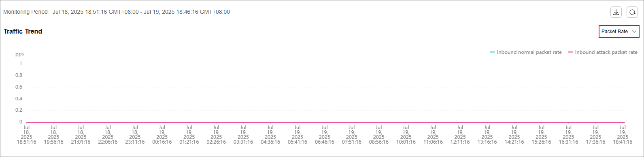The width and height of the screenshot is (644, 157).
Task: Open the Packet Rate dropdown
Action: [x=619, y=32]
